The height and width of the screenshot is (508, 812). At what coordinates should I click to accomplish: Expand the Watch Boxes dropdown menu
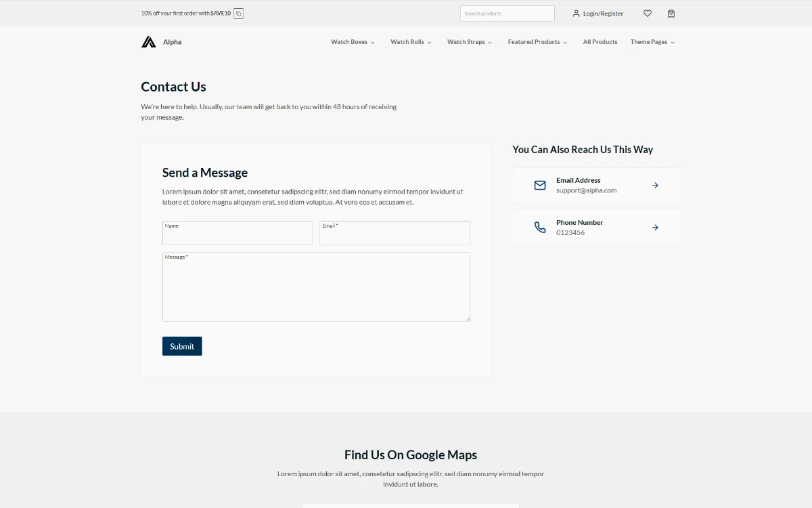click(353, 42)
